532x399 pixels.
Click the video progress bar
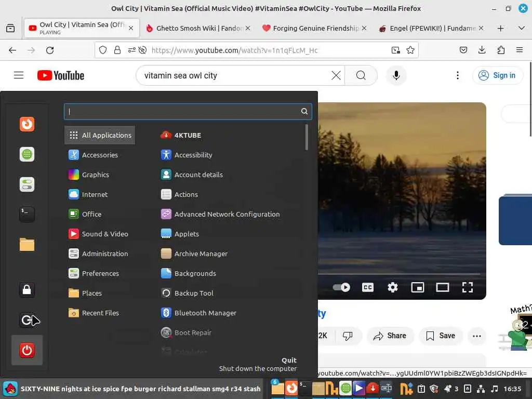[399, 274]
